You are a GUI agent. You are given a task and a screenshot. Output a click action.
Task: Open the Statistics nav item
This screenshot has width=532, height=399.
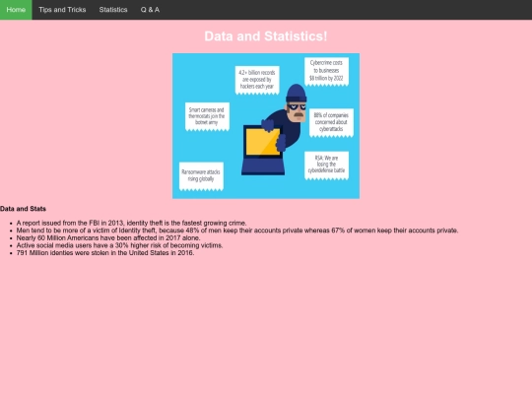113,10
